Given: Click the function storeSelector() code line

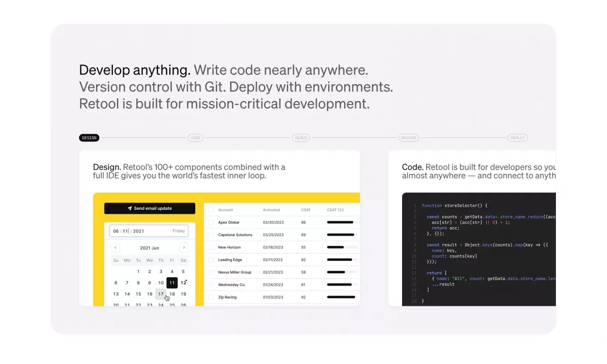Looking at the screenshot, I should coord(455,206).
